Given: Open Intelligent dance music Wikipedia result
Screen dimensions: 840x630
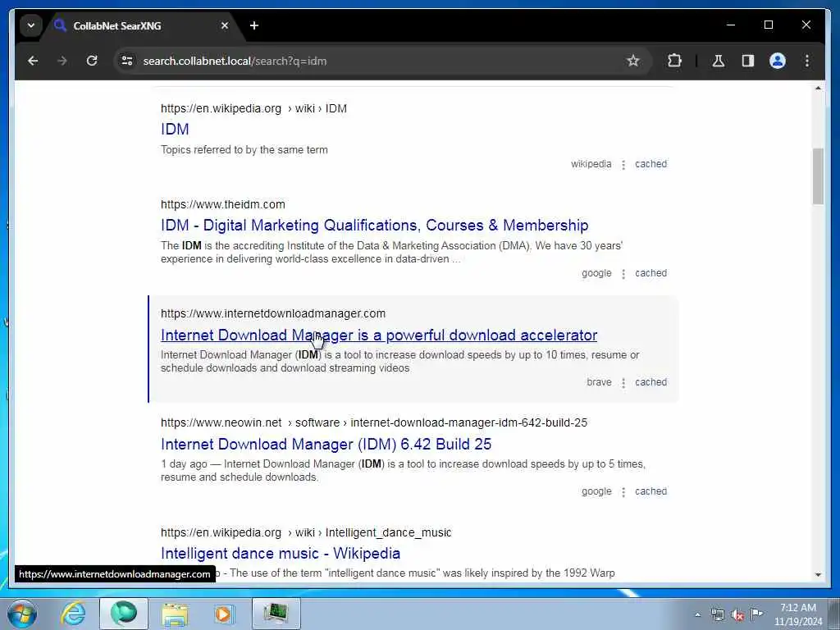Looking at the screenshot, I should tap(281, 554).
